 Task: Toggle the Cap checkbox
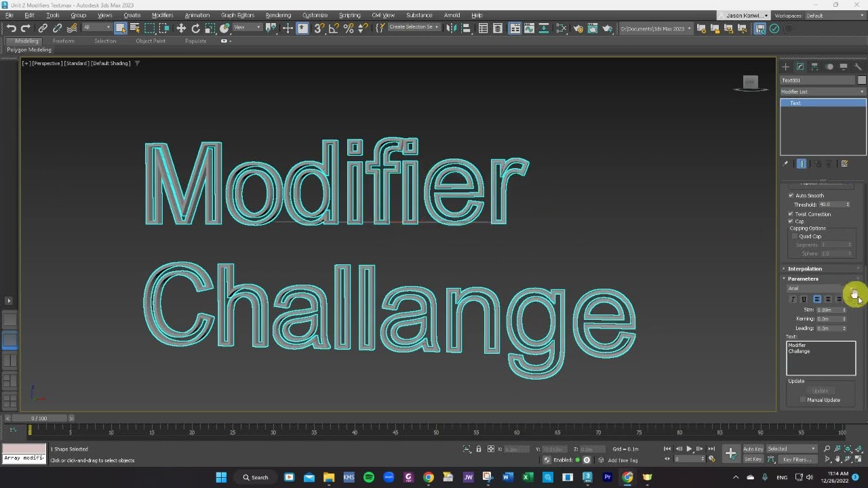tap(791, 221)
